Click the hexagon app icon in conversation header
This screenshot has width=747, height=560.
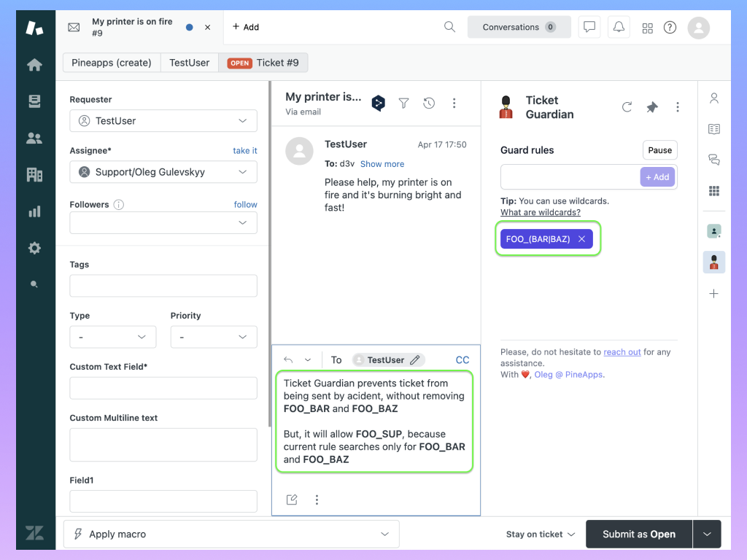pyautogui.click(x=379, y=103)
